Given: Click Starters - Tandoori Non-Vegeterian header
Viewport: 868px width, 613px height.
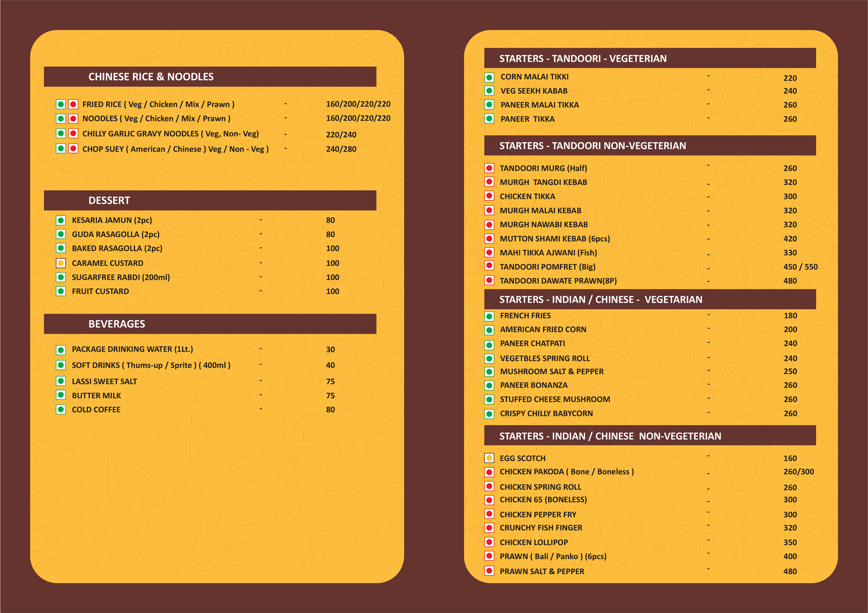Looking at the screenshot, I should tap(592, 146).
